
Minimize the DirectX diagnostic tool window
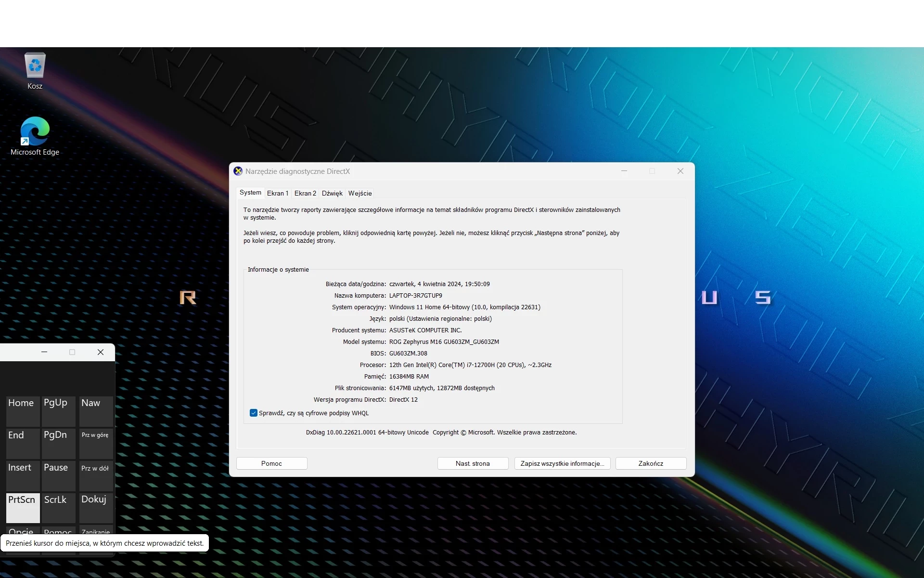(x=624, y=171)
